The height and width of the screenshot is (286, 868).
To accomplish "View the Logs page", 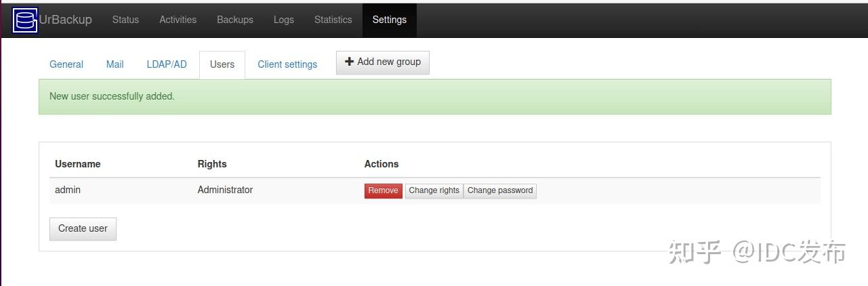I will (x=284, y=20).
